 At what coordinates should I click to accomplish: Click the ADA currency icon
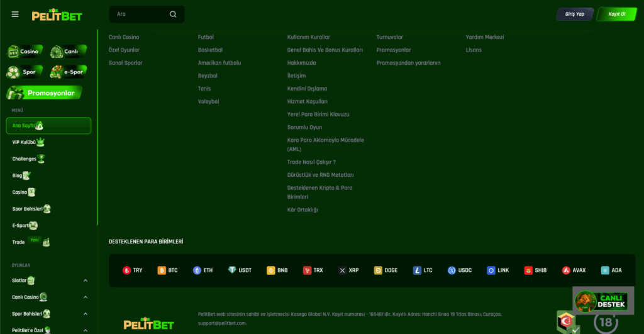605,270
